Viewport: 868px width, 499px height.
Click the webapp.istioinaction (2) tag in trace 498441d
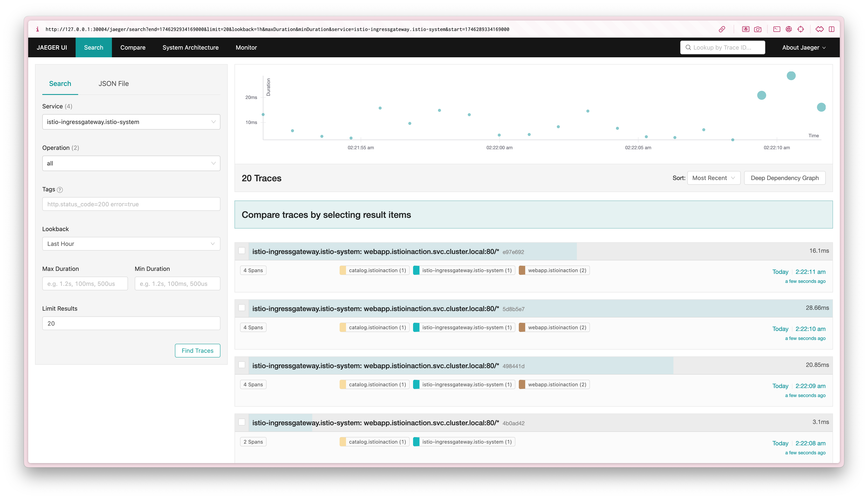pyautogui.click(x=554, y=385)
